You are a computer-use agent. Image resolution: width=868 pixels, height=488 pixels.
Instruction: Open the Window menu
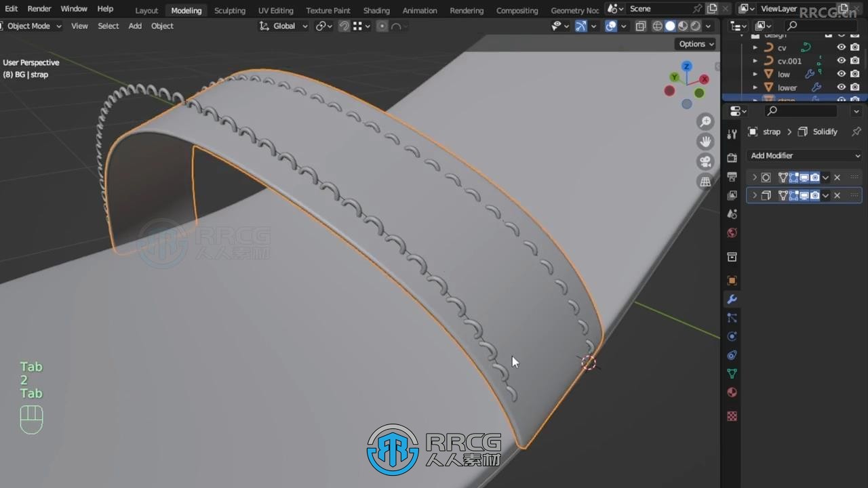[x=74, y=9]
